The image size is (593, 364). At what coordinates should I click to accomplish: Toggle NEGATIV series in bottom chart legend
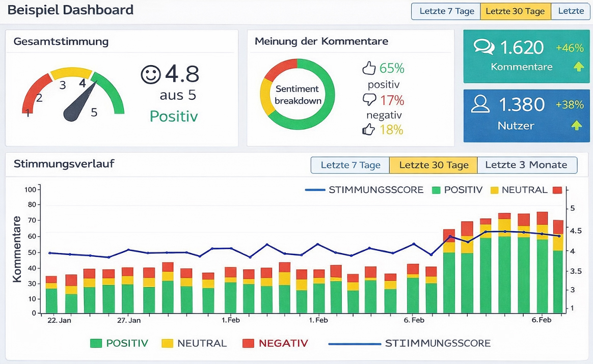[275, 343]
